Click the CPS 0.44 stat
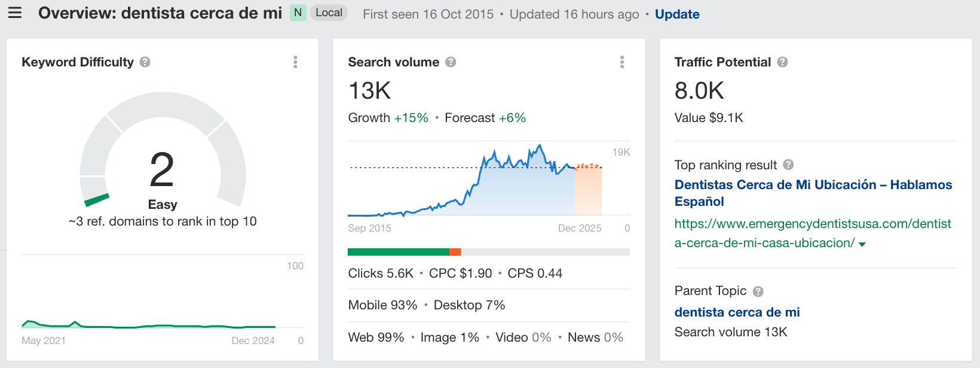980x368 pixels. 535,273
